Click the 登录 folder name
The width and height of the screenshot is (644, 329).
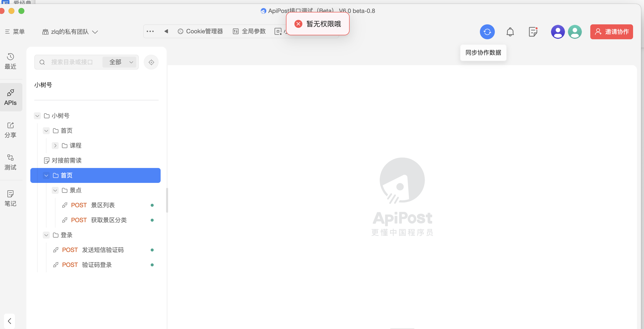coord(66,235)
